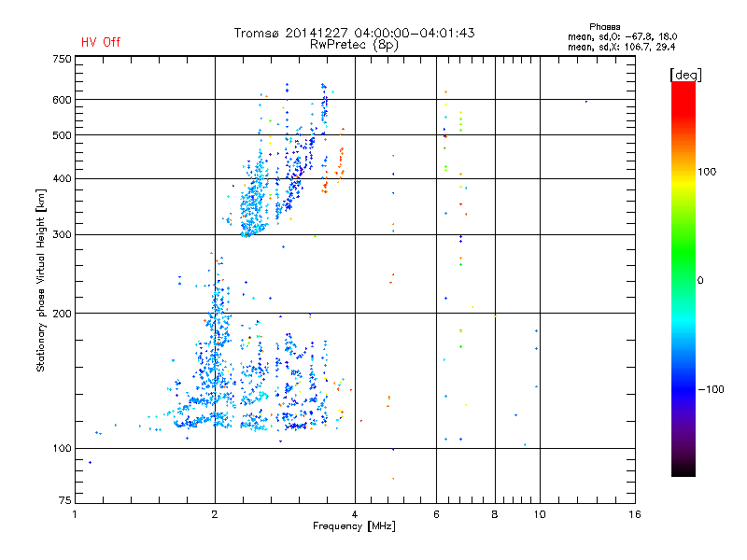Click the x-axis '16' tick label
Image resolution: width=747 pixels, height=560 pixels.
click(635, 514)
